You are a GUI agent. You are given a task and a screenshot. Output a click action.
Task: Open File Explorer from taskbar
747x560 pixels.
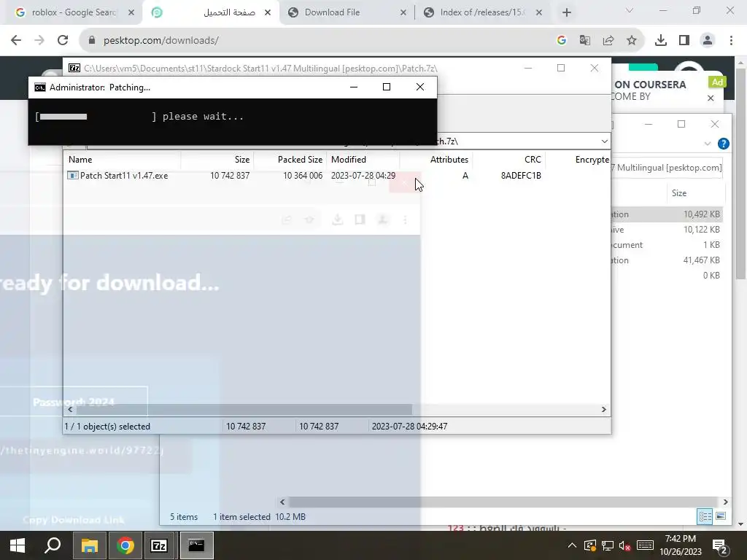point(89,545)
